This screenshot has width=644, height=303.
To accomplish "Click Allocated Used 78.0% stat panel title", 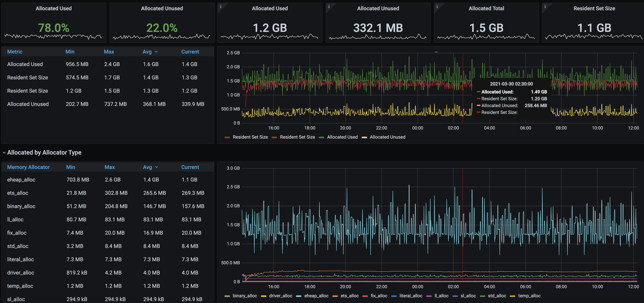I will tap(54, 9).
